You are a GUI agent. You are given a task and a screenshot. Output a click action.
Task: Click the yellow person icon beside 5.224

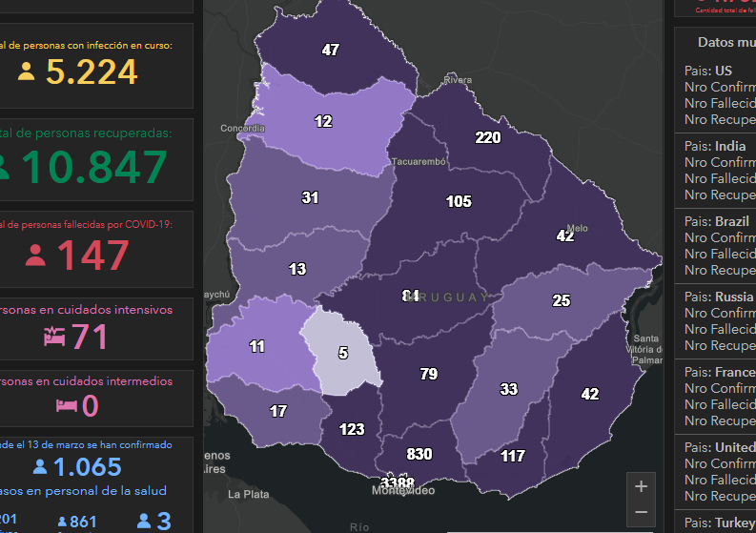pos(27,72)
